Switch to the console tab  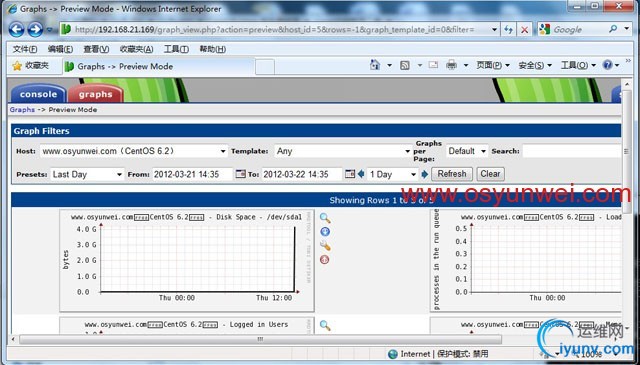pos(38,94)
